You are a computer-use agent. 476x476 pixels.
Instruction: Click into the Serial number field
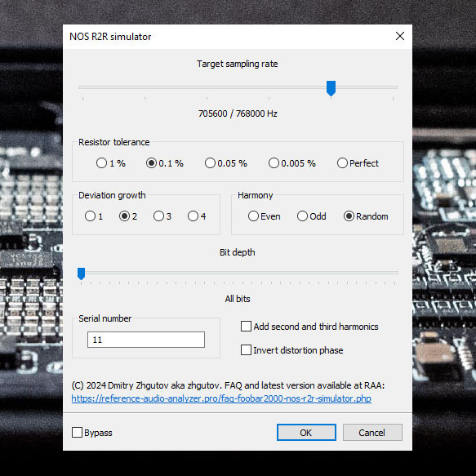146,340
